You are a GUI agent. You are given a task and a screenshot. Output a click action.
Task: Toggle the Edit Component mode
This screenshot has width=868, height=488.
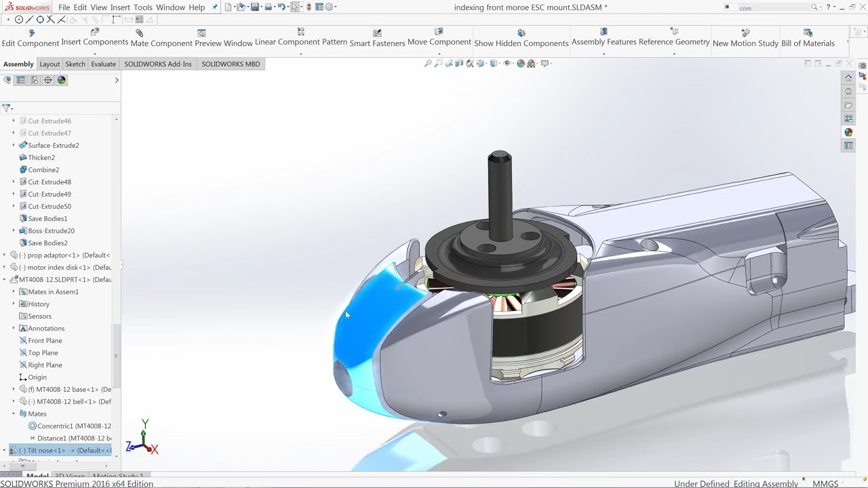pos(31,33)
